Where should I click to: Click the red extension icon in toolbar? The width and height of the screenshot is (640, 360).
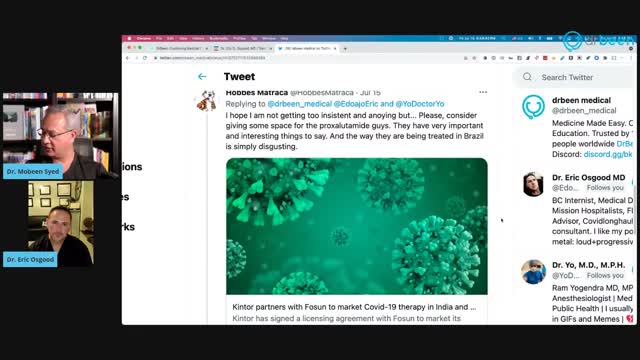[545, 58]
